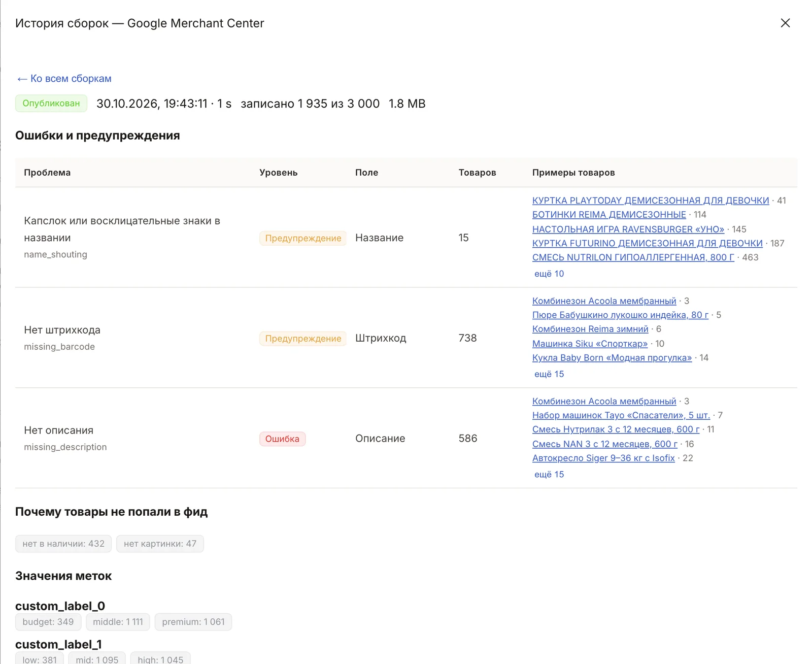
Task: Click записано 1 935 из 3 000 text
Action: 310,104
